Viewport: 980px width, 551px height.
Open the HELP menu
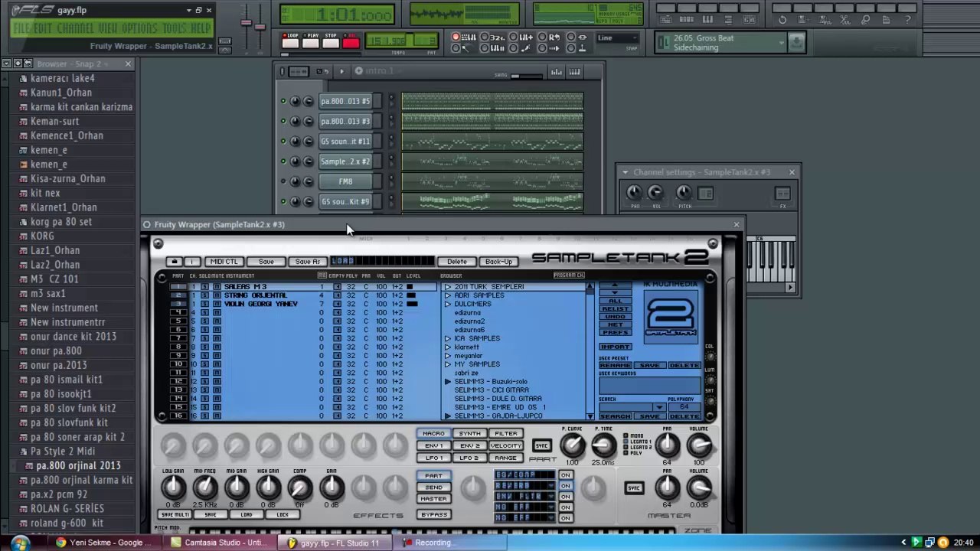[x=201, y=28]
